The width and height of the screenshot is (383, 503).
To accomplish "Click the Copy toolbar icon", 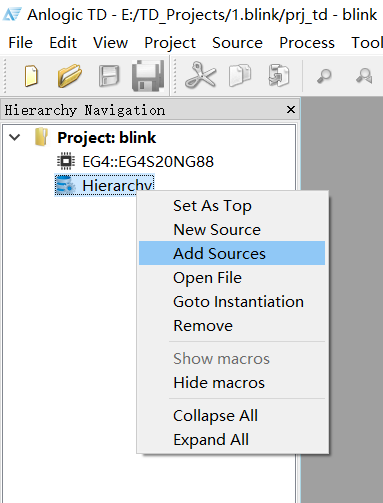I will click(x=240, y=75).
